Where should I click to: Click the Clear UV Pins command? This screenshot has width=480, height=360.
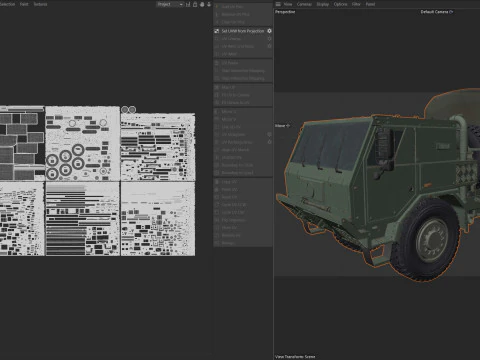(x=243, y=22)
